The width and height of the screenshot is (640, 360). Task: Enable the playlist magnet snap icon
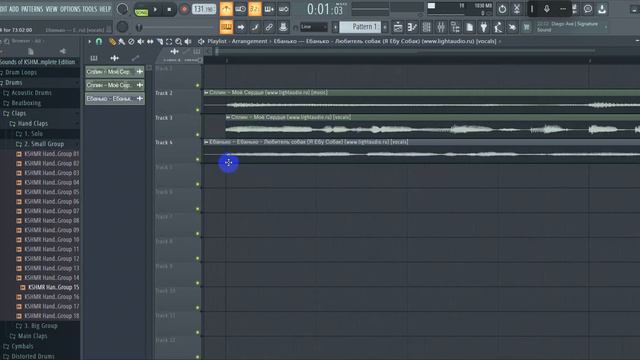click(99, 41)
